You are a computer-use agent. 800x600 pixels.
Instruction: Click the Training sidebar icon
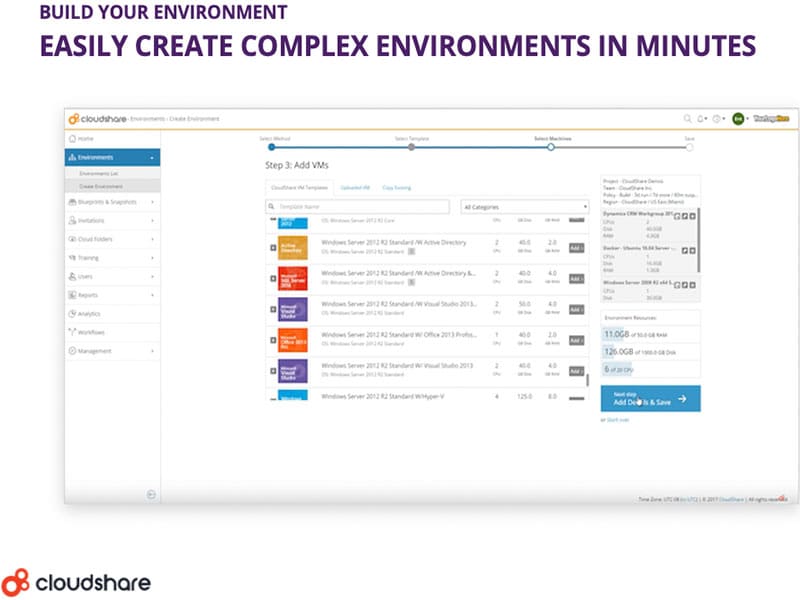(72, 258)
